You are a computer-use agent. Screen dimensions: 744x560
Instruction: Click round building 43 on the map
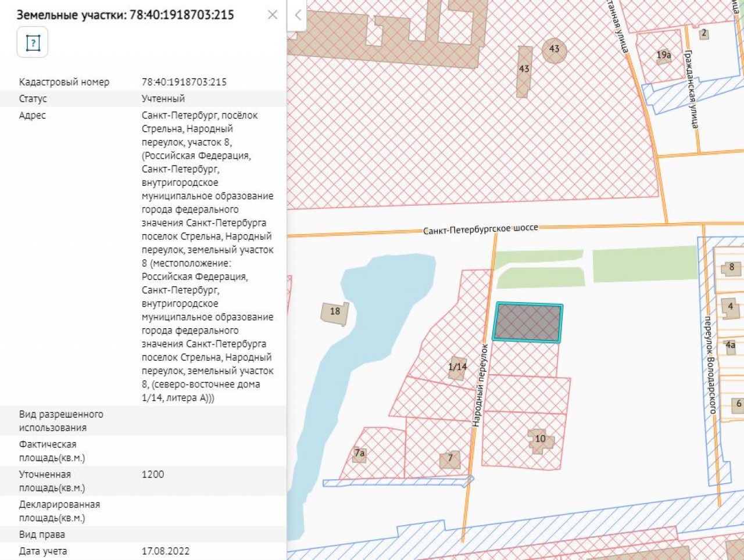pos(555,49)
